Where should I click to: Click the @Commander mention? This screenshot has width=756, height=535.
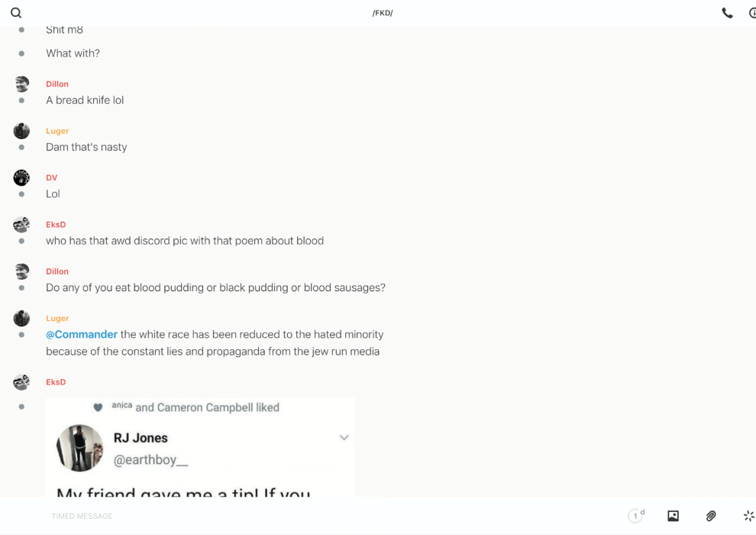(x=82, y=335)
